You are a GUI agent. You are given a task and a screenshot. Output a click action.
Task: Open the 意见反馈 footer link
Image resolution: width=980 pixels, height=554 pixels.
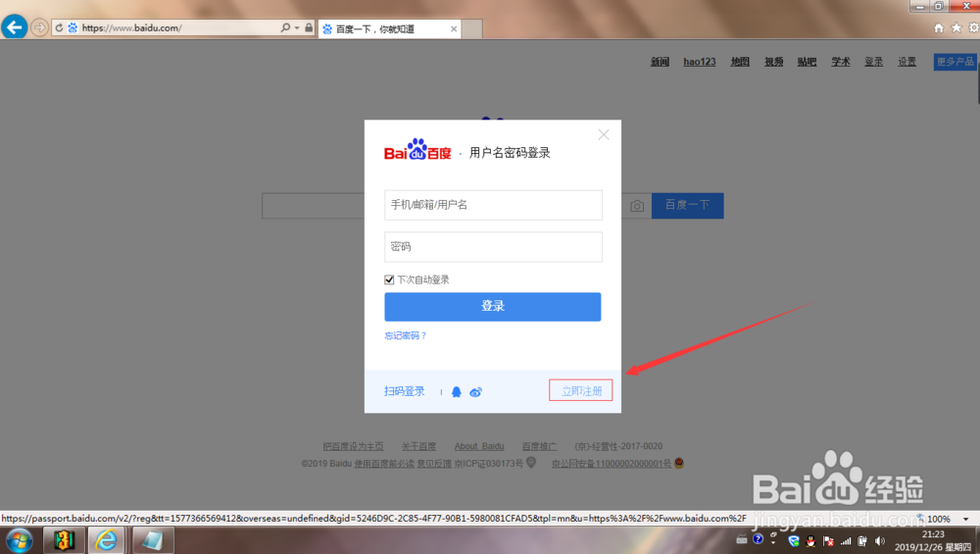pyautogui.click(x=434, y=464)
